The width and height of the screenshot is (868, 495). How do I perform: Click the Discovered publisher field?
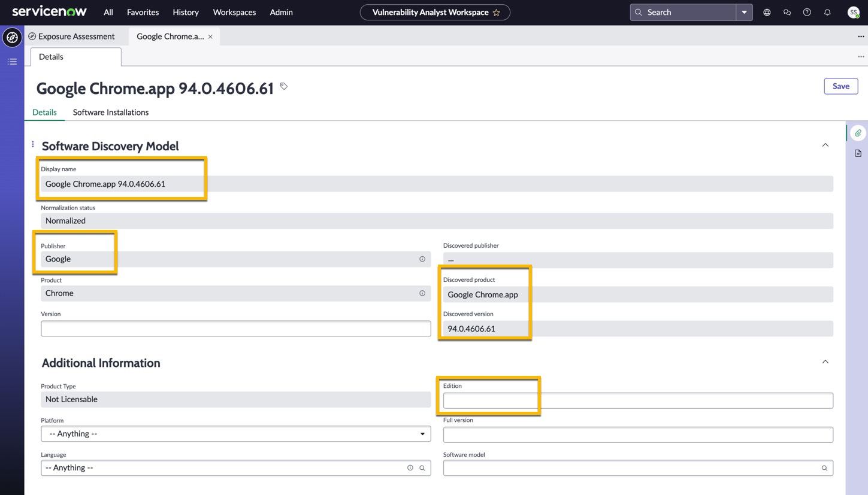[638, 260]
